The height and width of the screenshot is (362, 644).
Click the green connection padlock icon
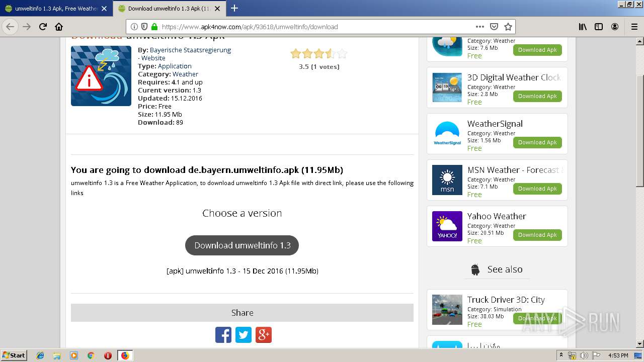154,27
